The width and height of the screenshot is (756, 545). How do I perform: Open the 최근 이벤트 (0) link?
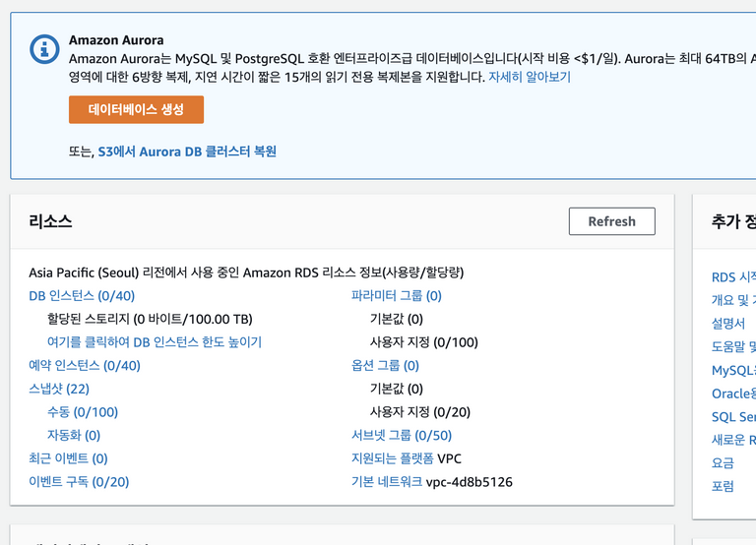(68, 458)
